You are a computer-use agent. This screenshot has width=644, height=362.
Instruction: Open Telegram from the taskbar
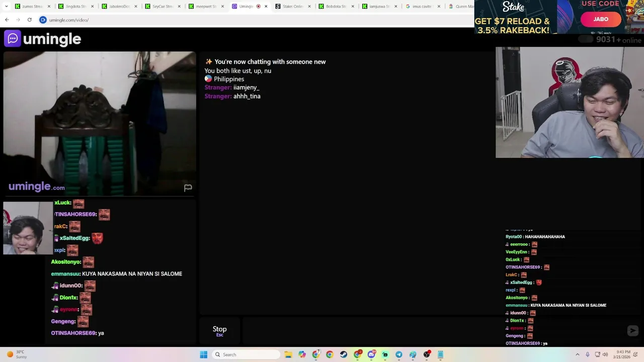pos(398,354)
